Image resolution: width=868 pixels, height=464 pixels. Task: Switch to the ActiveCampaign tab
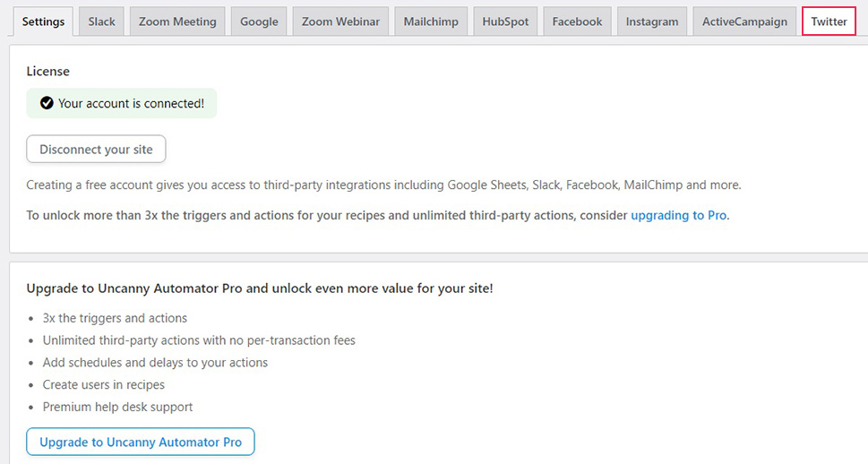coord(744,21)
